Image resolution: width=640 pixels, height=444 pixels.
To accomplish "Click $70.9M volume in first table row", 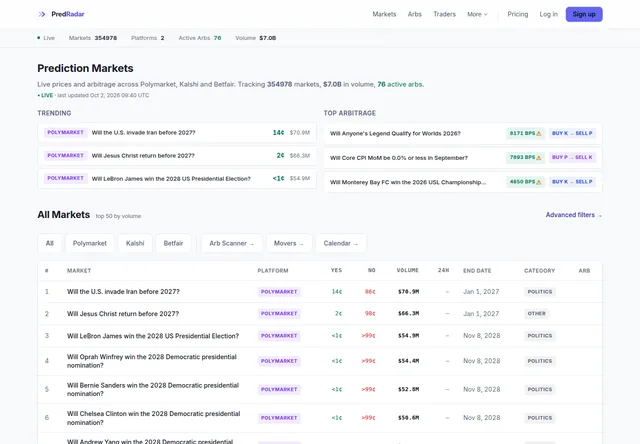I will [409, 292].
